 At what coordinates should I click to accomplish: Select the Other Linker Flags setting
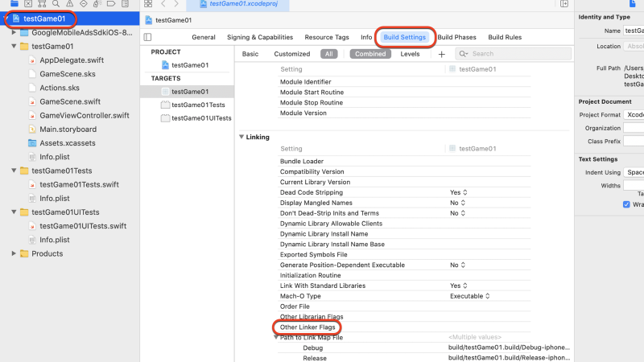308,327
